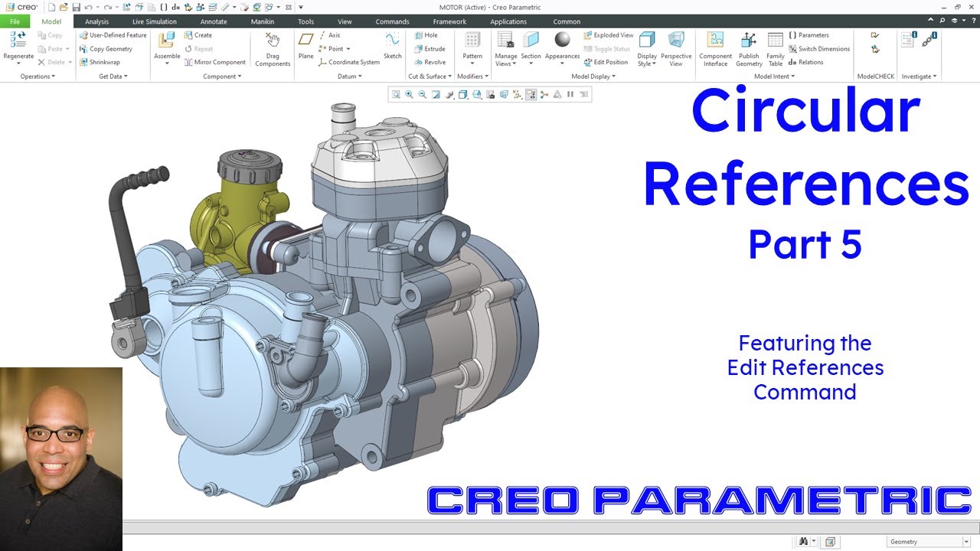Expand the Get Data group
The height and width of the screenshot is (551, 980).
113,77
